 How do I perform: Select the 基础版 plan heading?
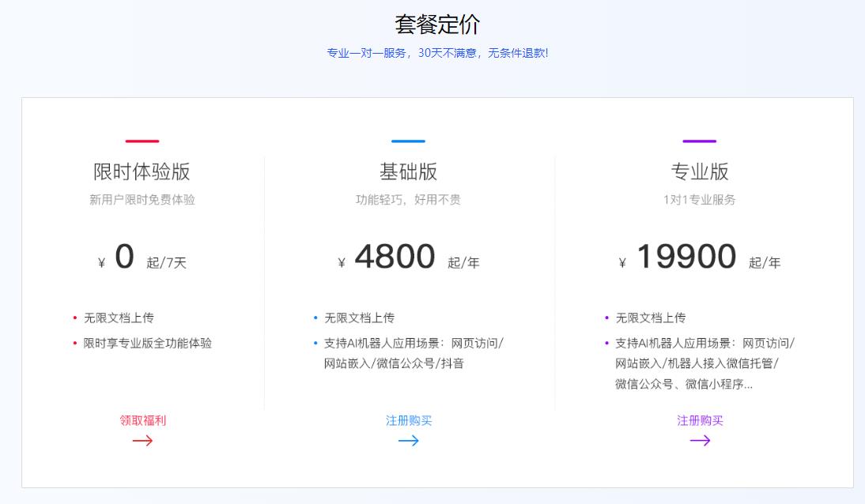[409, 171]
